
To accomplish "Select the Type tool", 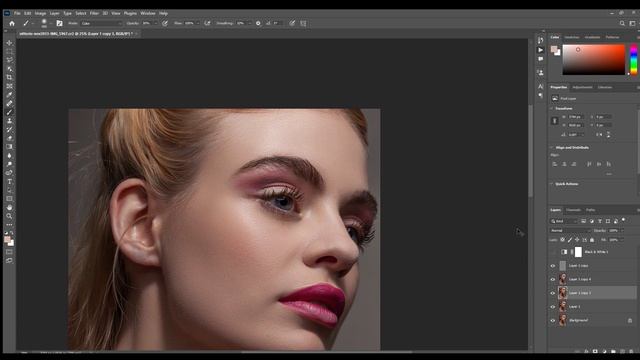I will pyautogui.click(x=9, y=181).
